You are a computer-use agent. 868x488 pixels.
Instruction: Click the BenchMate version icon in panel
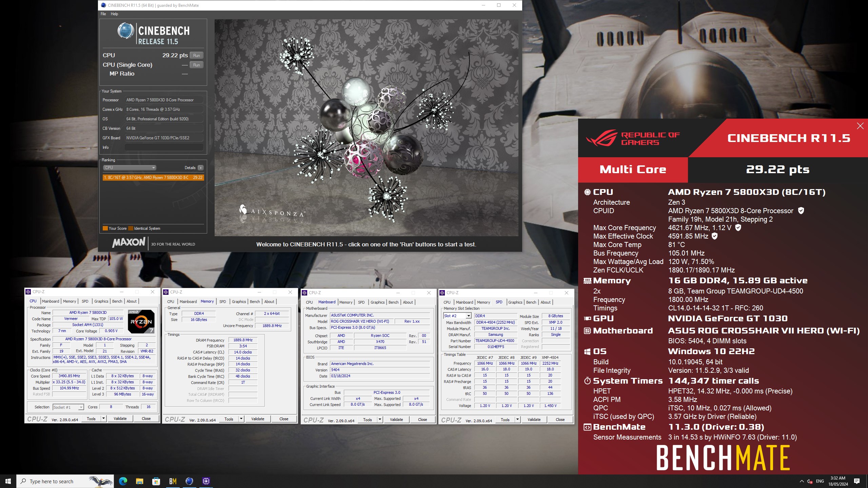pyautogui.click(x=587, y=427)
